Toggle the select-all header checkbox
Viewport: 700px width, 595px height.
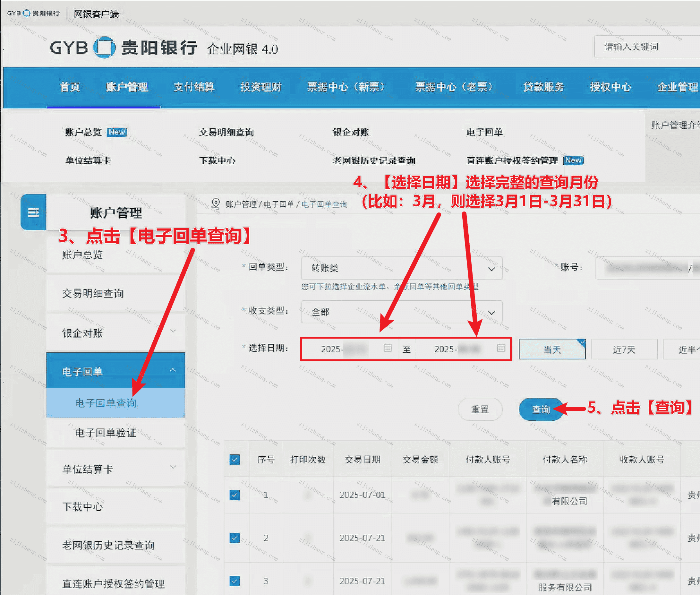point(235,459)
